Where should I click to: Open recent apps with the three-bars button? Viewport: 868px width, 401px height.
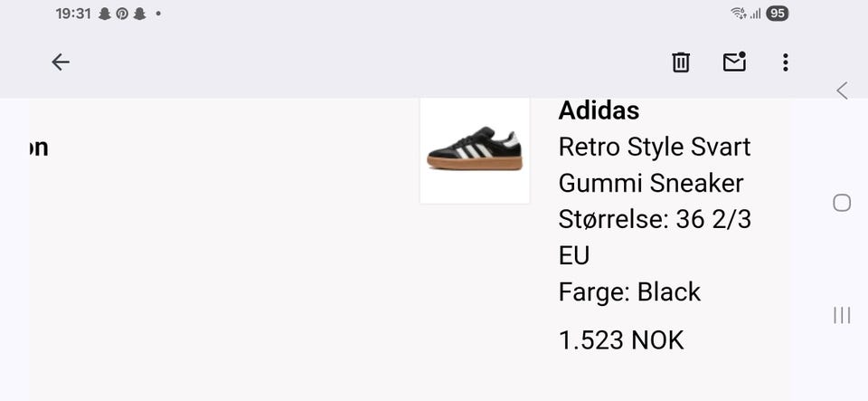coord(842,315)
